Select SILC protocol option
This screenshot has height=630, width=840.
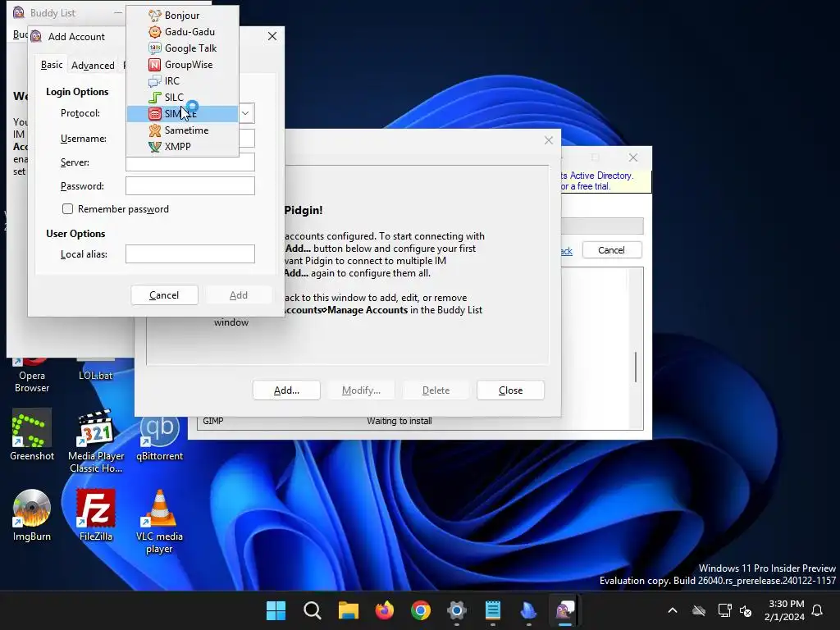click(x=182, y=97)
